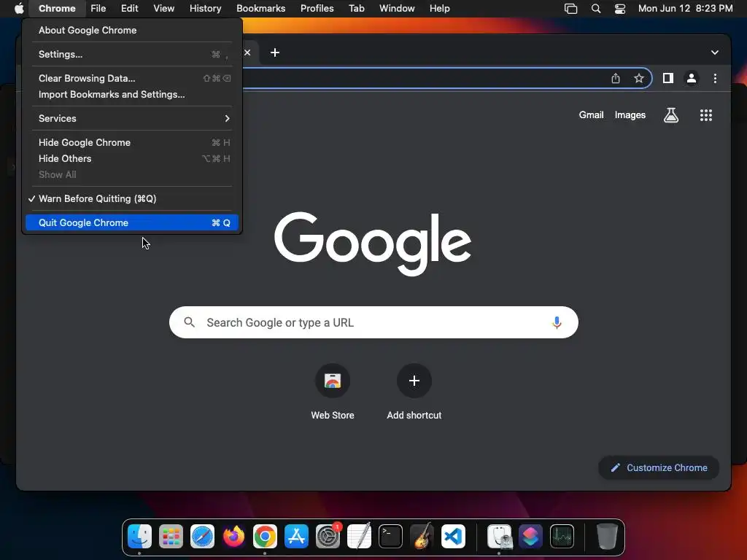Click the Chrome menu in the menu bar
747x560 pixels.
click(57, 8)
